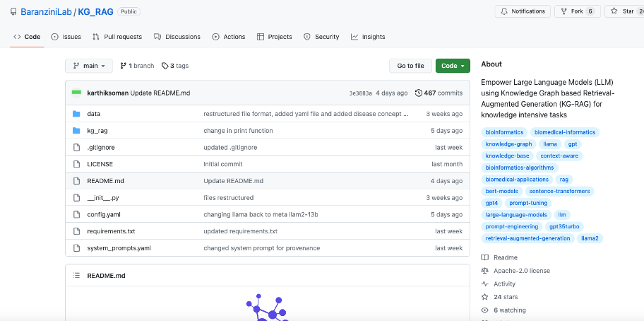Star the repository
Image resolution: width=644 pixels, height=321 pixels.
point(624,11)
